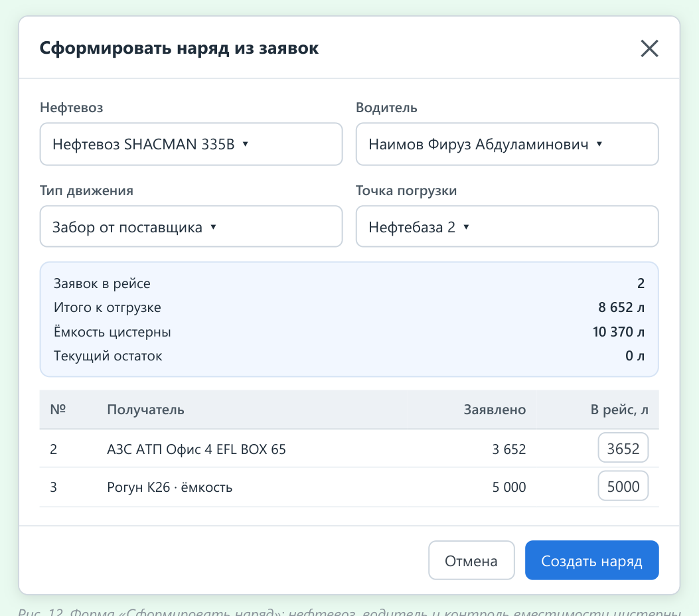Viewport: 699px width, 616px height.
Task: Open the Нефтевоз SHACMAN 335B dropdown
Action: pyautogui.click(x=191, y=144)
